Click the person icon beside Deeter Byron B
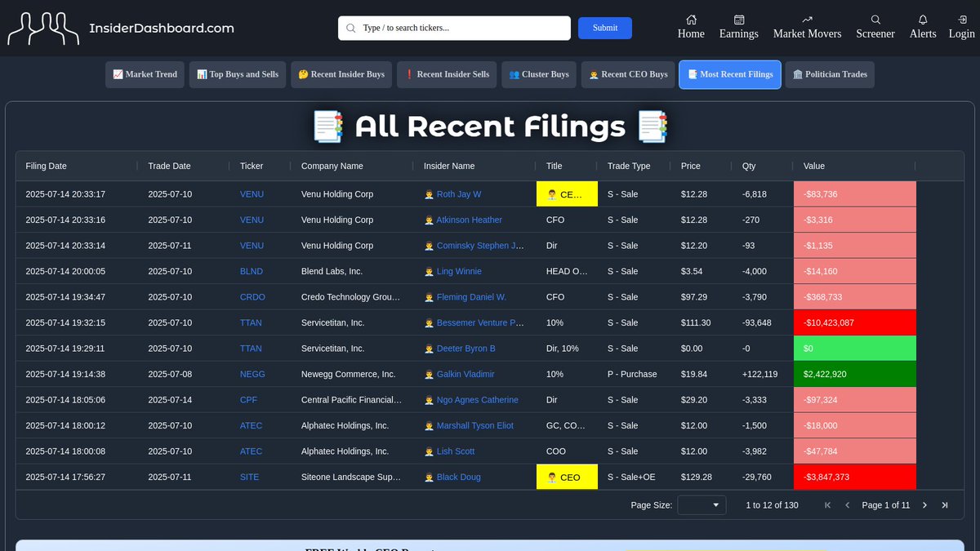 pyautogui.click(x=429, y=349)
